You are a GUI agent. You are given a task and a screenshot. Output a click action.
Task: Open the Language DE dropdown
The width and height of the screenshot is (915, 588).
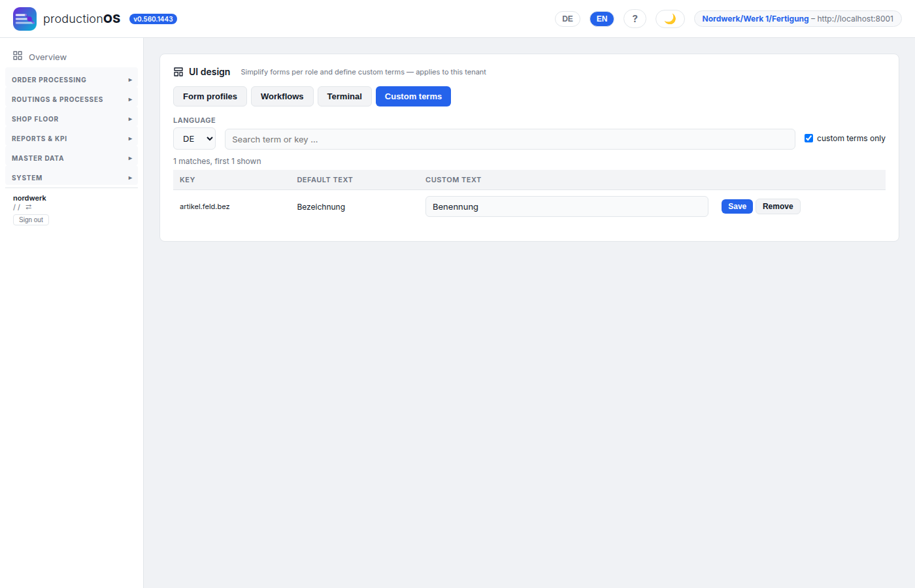pos(194,139)
